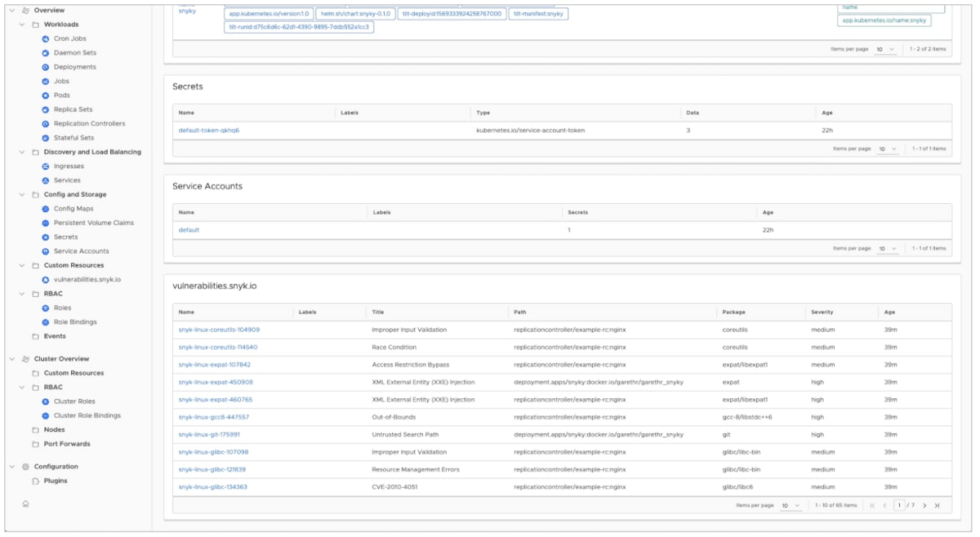Screen dimensions: 980x537
Task: Select the Cluster Role Bindings icon
Action: coord(46,416)
